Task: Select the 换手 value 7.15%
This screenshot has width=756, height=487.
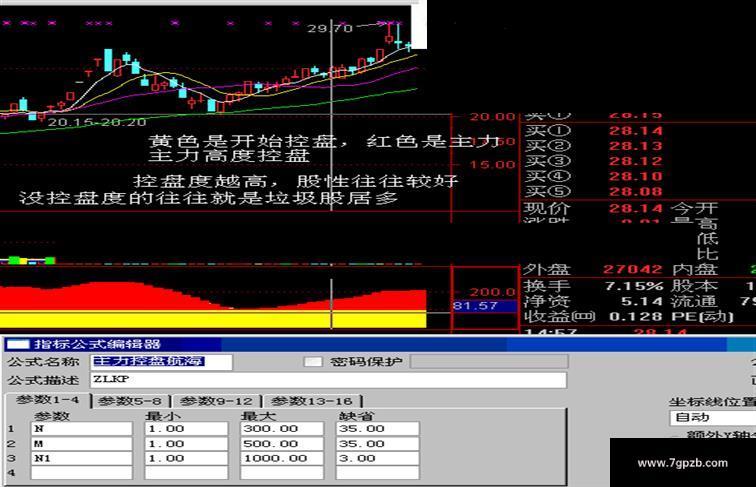Action: 634,286
